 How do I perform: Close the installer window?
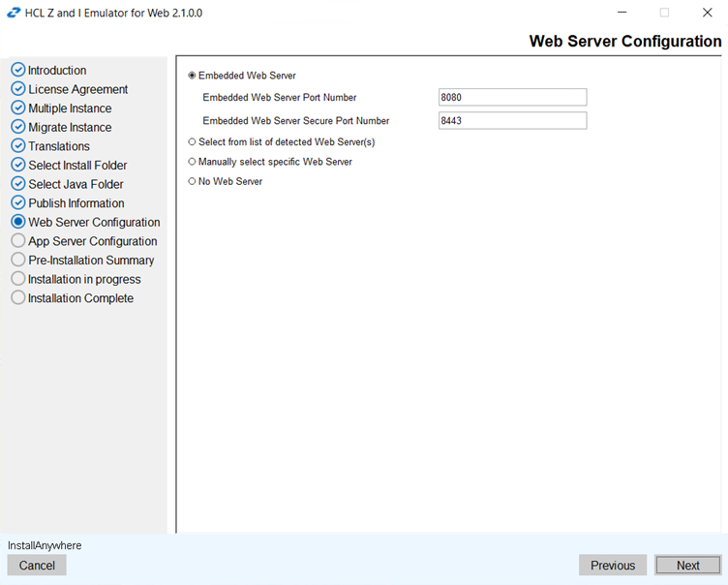click(707, 13)
